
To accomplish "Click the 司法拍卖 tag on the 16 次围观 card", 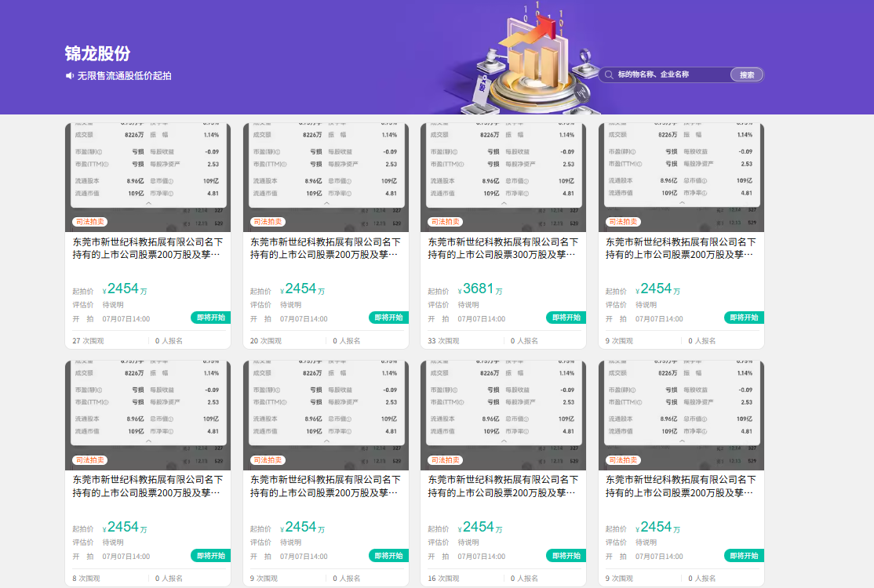I will [x=446, y=460].
